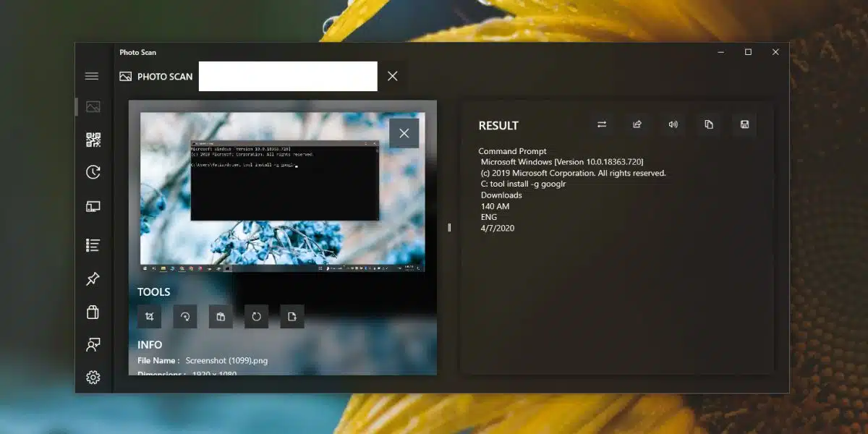
Task: Select the screen capture icon in sidebar
Action: [93, 206]
